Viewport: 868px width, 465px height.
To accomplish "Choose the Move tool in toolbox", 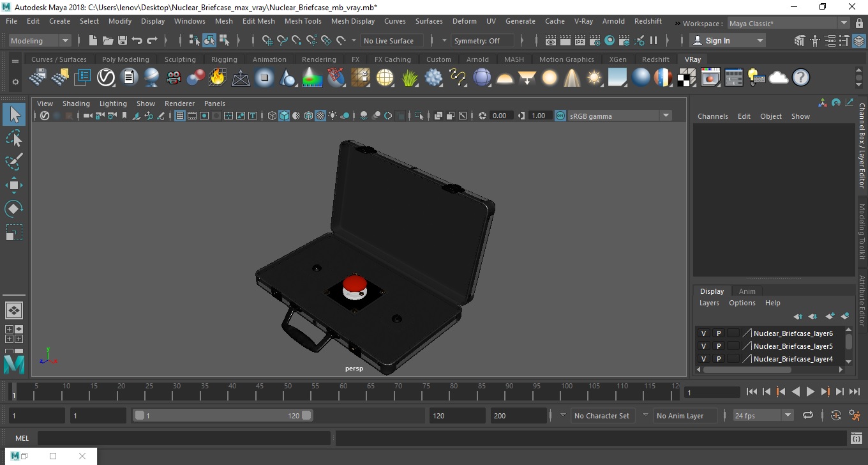I will click(14, 185).
